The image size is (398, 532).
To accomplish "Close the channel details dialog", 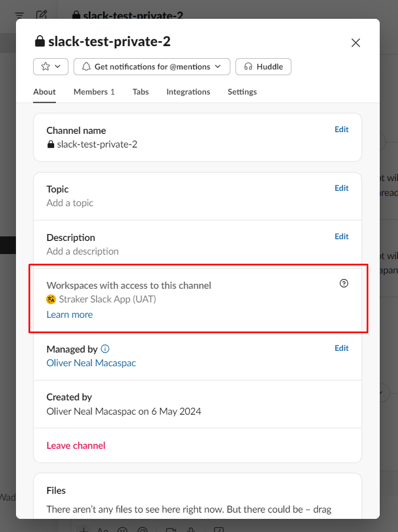I will coord(356,43).
